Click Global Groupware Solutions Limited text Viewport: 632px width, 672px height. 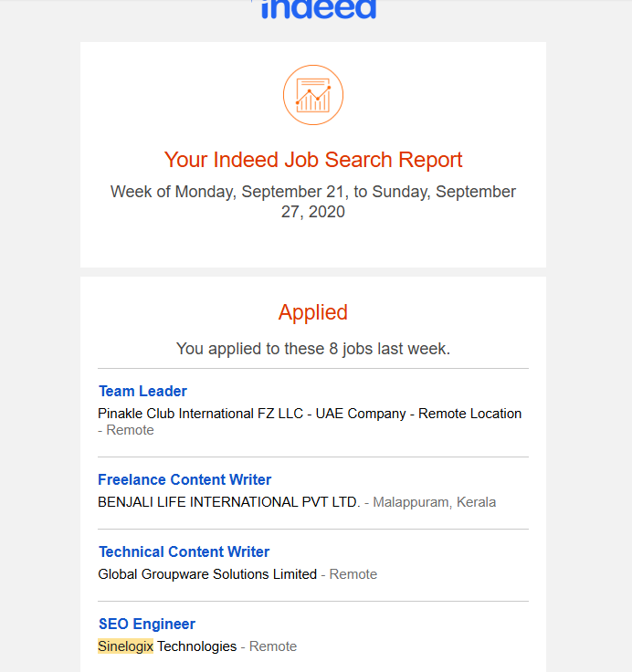207,574
